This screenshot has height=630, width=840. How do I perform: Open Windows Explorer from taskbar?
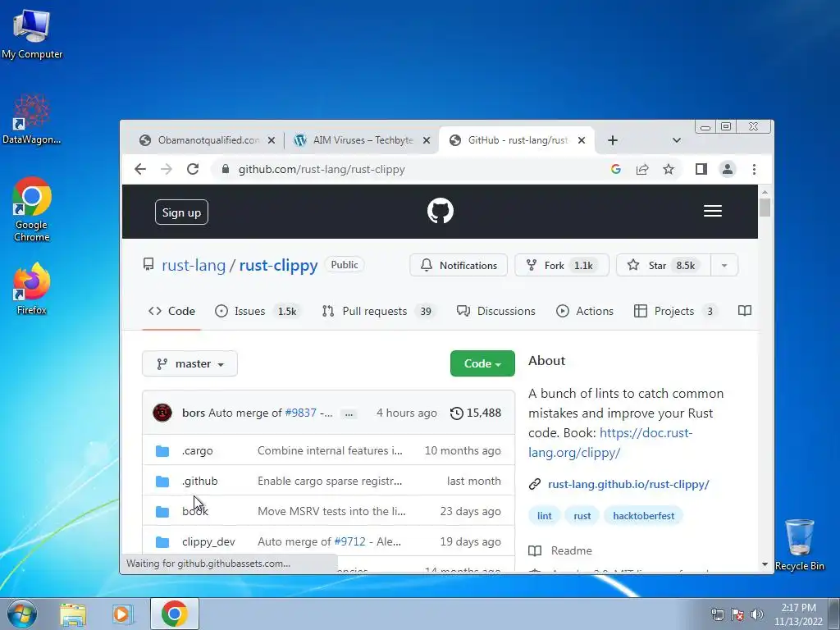(x=73, y=614)
